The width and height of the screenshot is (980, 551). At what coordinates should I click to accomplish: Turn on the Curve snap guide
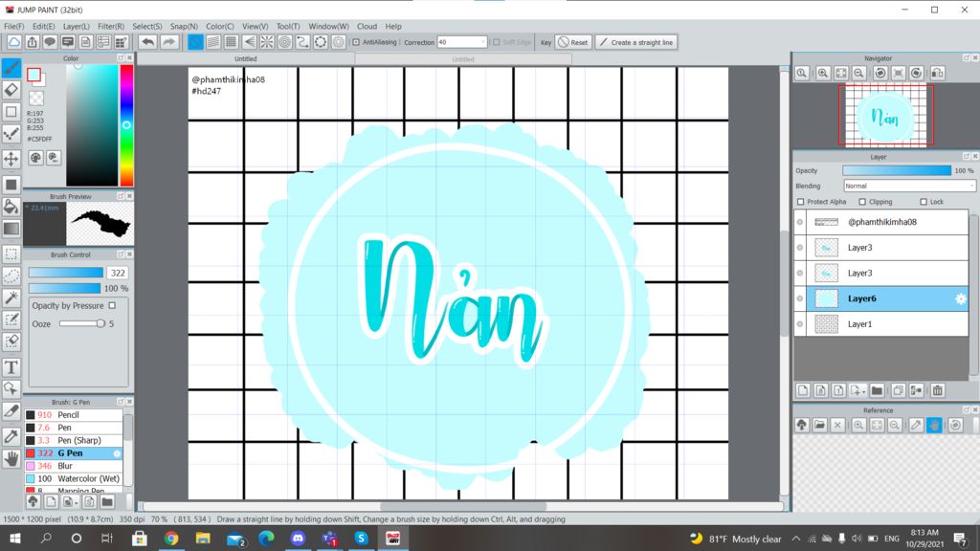coord(303,42)
